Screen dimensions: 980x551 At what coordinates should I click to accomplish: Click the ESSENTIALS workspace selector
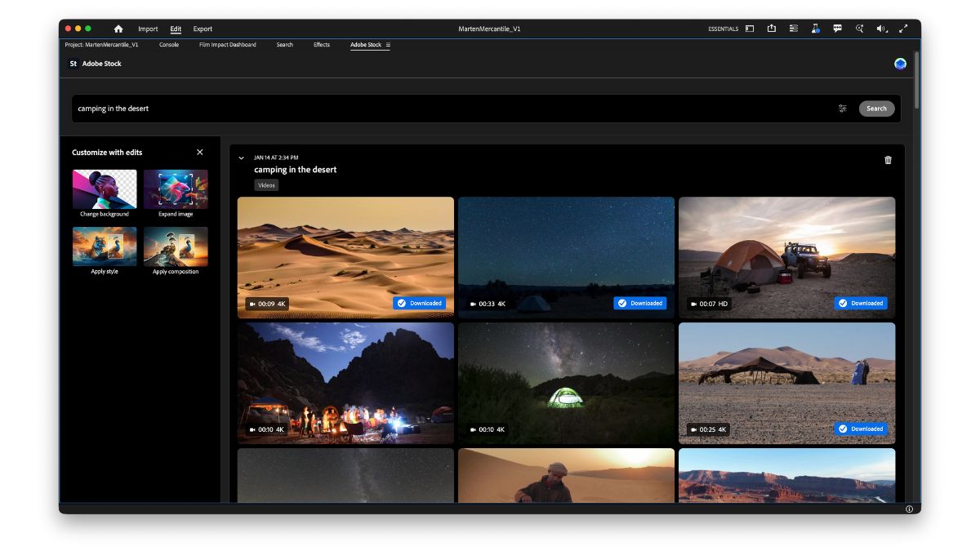pos(723,28)
